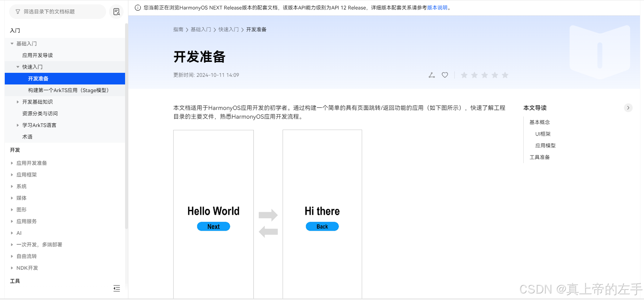Collapse the sidebar using the bottom indent icon

tap(117, 289)
